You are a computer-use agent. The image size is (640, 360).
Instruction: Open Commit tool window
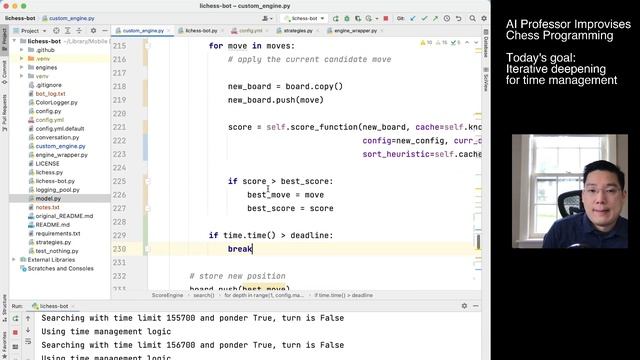click(x=4, y=72)
